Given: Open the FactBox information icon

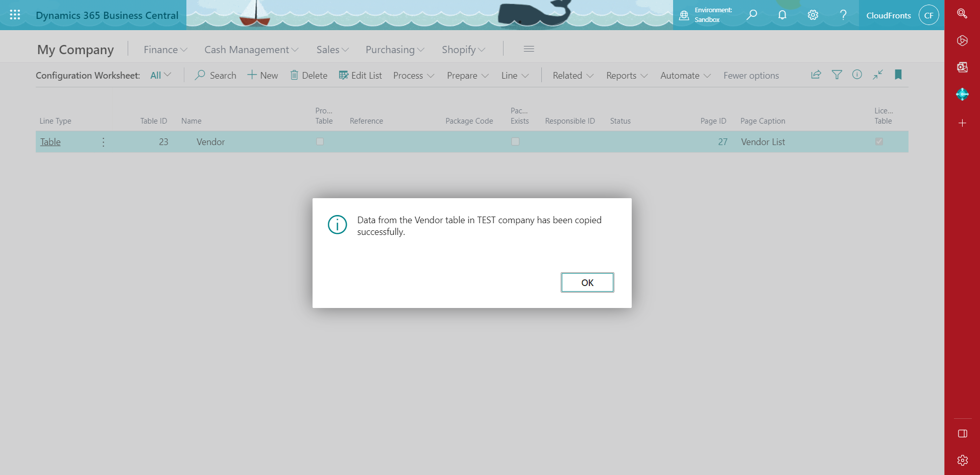Looking at the screenshot, I should (857, 75).
